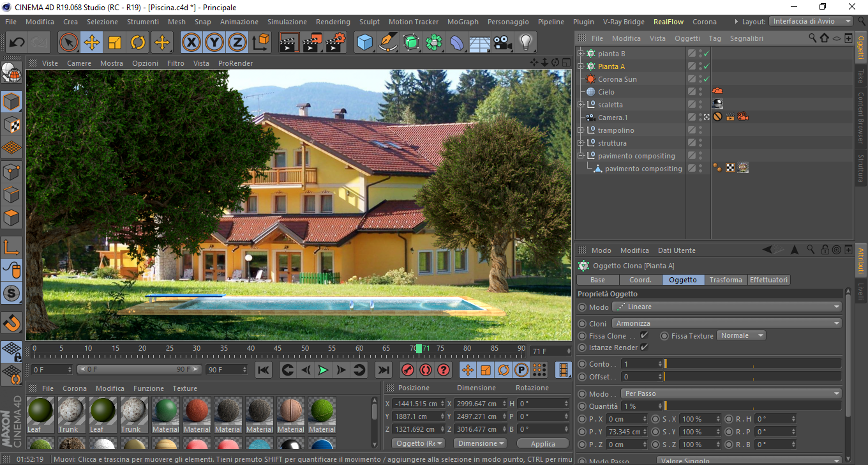Open the Fissa Texture Normale dropdown
The width and height of the screenshot is (868, 465).
(x=741, y=335)
